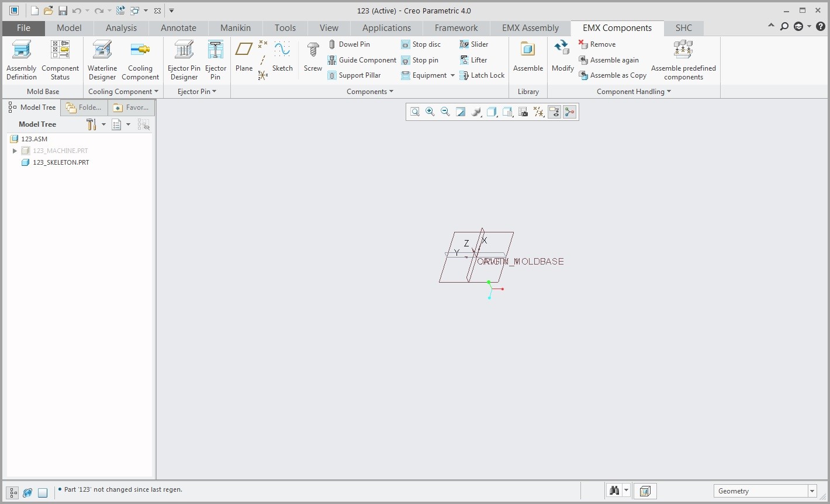Create a datum point from ribbon
830x504 pixels.
pyautogui.click(x=263, y=44)
